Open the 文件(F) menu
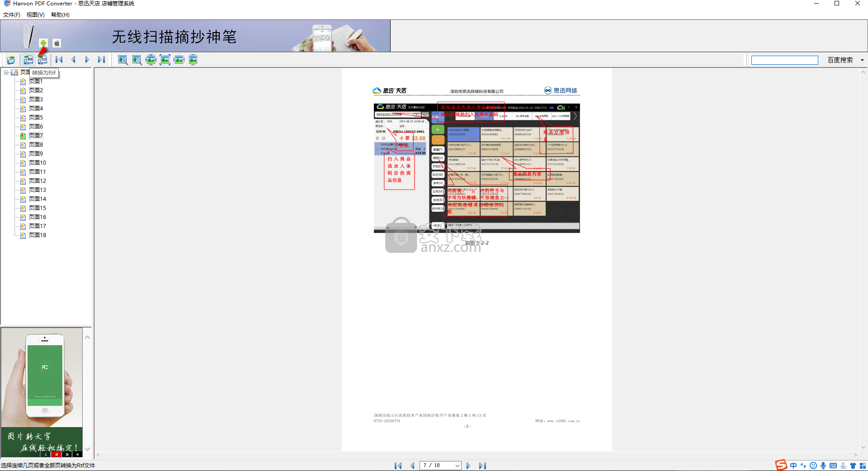868x471 pixels. 12,15
